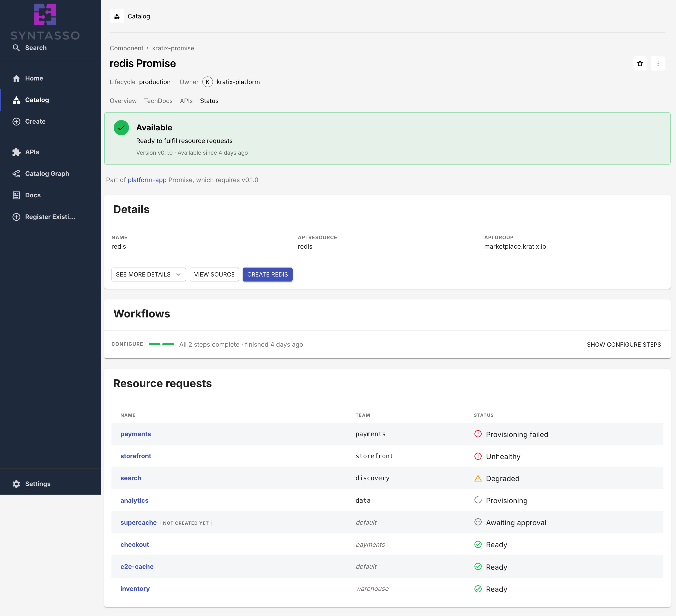The width and height of the screenshot is (676, 616).
Task: Favorite this component with the star icon
Action: pos(640,63)
